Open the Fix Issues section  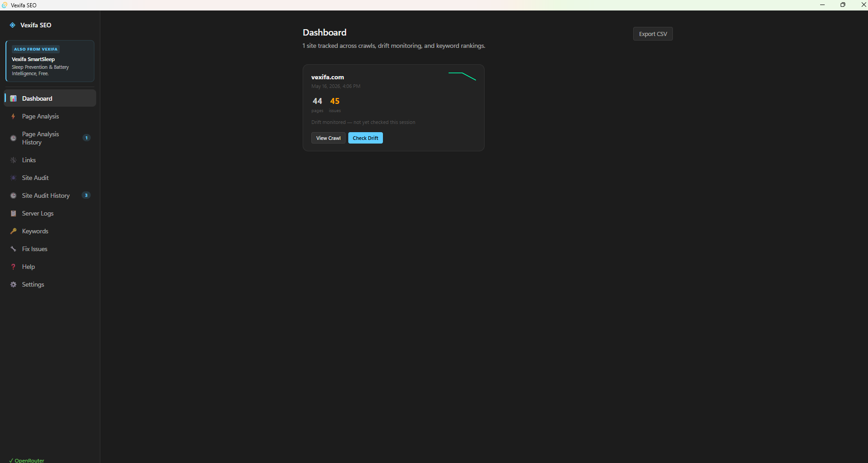(50, 249)
